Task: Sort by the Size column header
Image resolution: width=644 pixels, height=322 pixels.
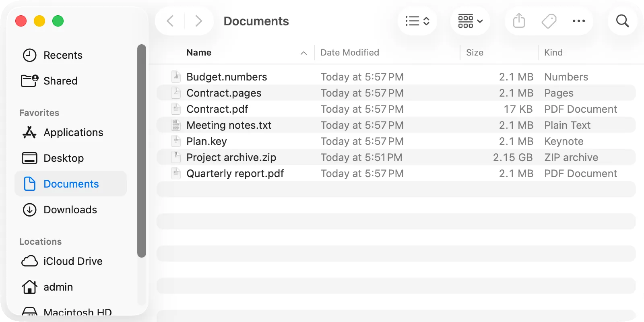Action: (475, 53)
